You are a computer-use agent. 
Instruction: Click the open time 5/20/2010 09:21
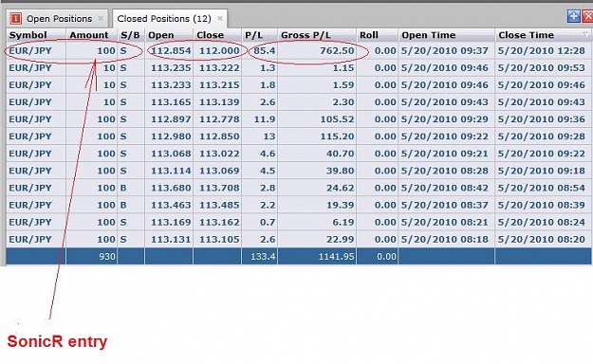pyautogui.click(x=445, y=154)
